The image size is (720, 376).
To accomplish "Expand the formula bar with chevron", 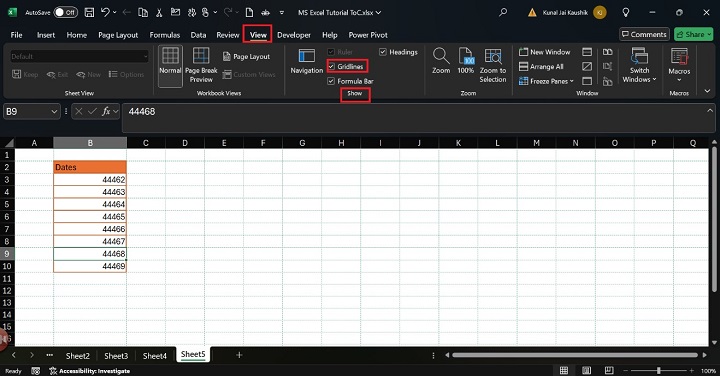I will click(710, 110).
